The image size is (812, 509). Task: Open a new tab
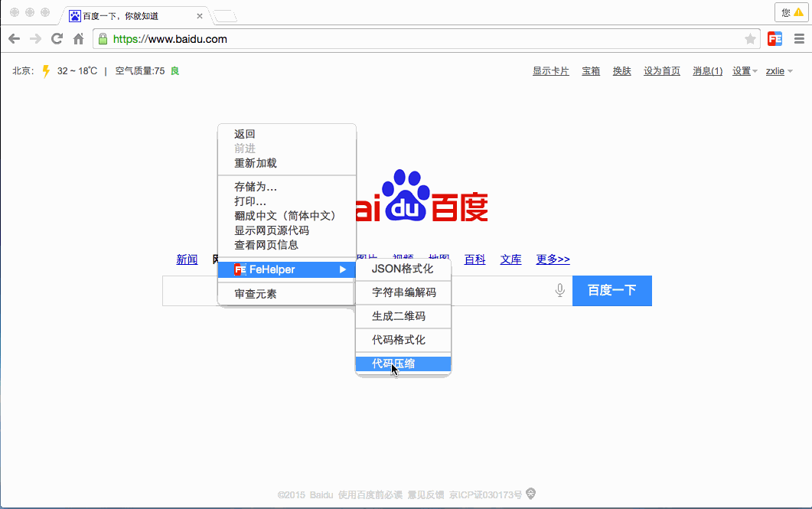tap(225, 17)
